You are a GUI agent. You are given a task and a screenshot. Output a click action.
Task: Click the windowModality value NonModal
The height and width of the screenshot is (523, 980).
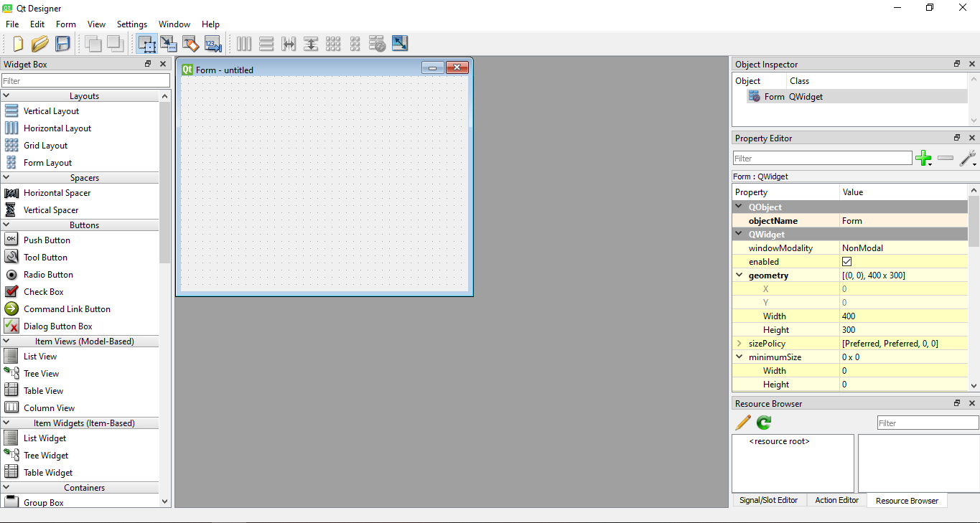[x=904, y=248]
